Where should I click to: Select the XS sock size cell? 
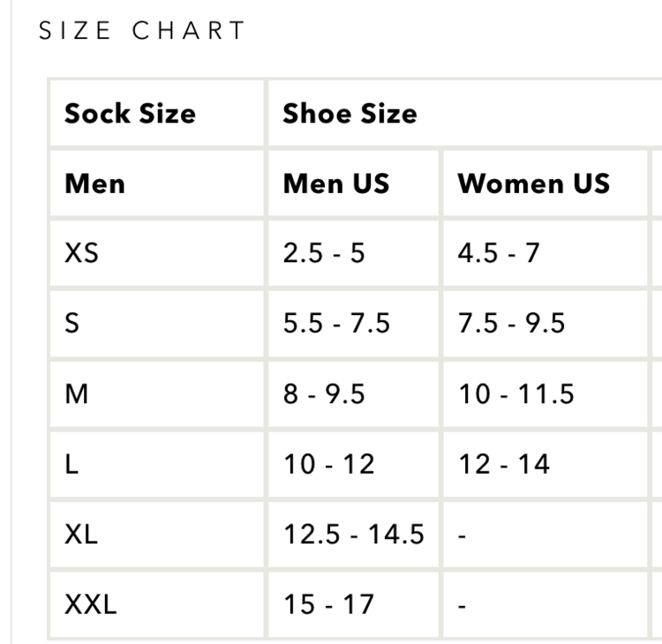tap(82, 253)
